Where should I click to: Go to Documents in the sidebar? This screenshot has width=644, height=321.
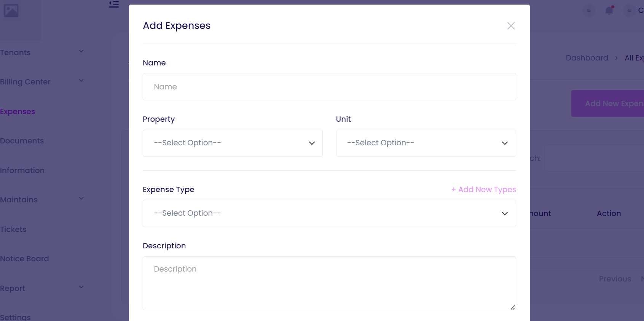pos(22,141)
